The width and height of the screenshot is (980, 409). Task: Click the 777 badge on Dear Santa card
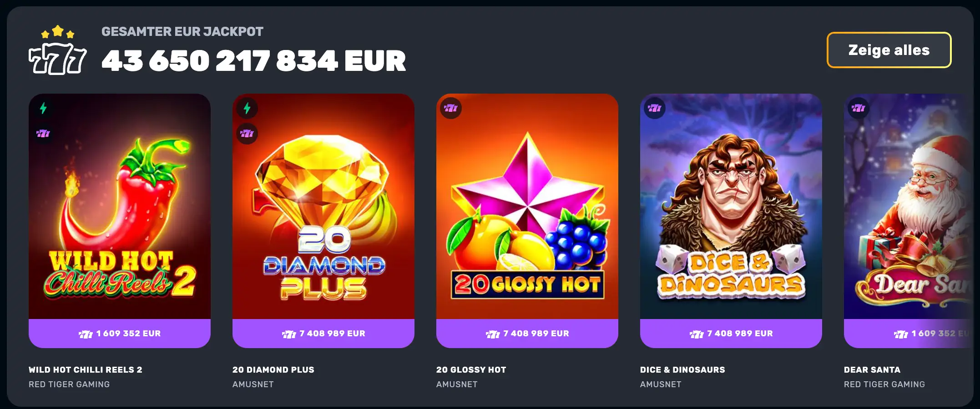coord(859,108)
